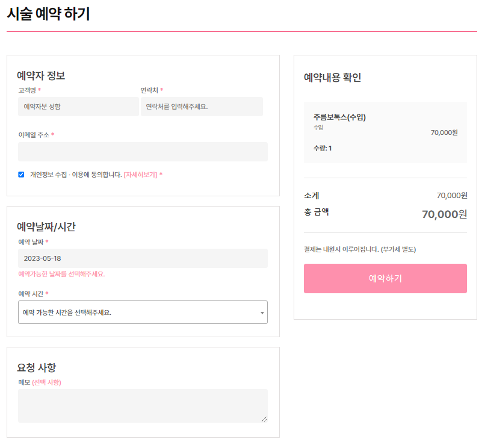Click the 연락처 contact number field
This screenshot has width=482, height=448.
click(202, 106)
